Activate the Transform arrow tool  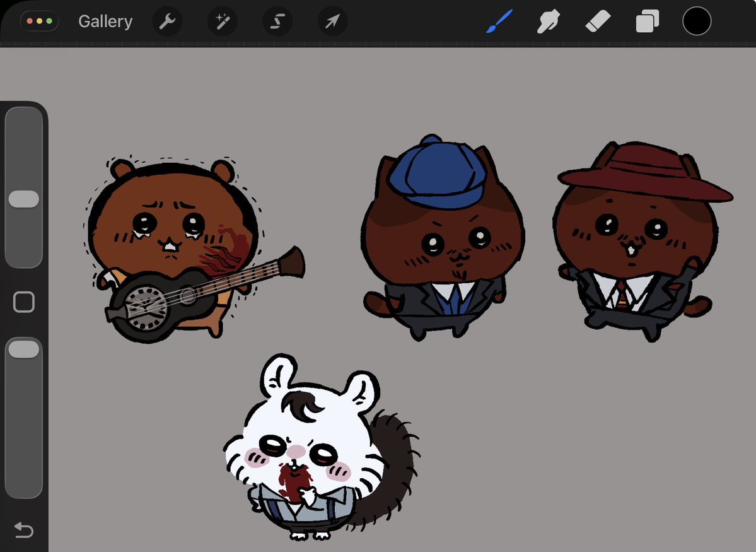click(x=333, y=21)
